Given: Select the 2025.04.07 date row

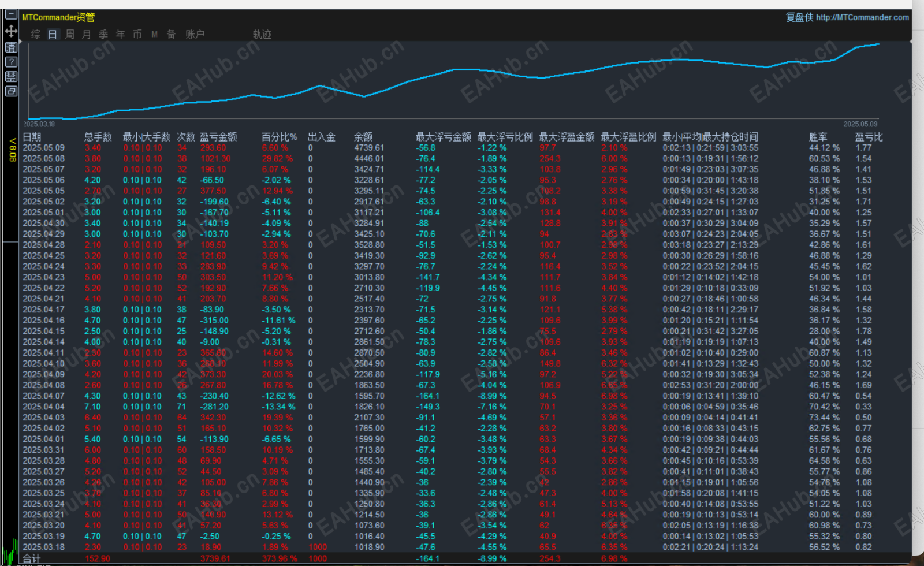Looking at the screenshot, I should pos(44,396).
